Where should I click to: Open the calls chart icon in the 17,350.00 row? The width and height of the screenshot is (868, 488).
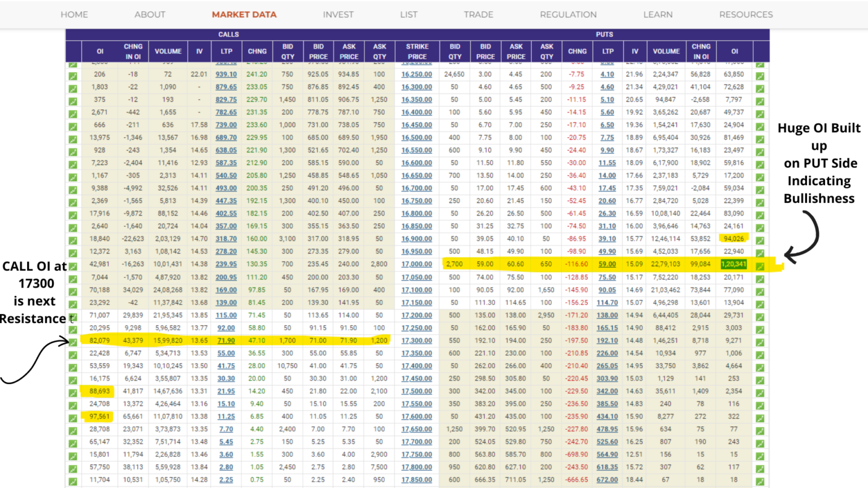(x=73, y=355)
